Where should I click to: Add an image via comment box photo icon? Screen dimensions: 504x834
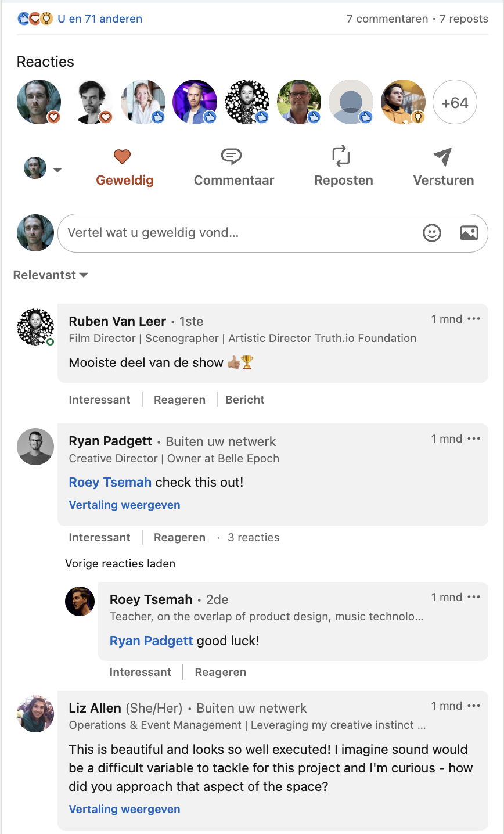469,233
